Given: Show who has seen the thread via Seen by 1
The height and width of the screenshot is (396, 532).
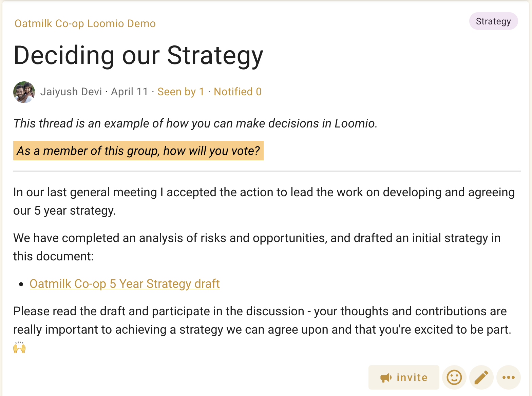Looking at the screenshot, I should (x=180, y=92).
